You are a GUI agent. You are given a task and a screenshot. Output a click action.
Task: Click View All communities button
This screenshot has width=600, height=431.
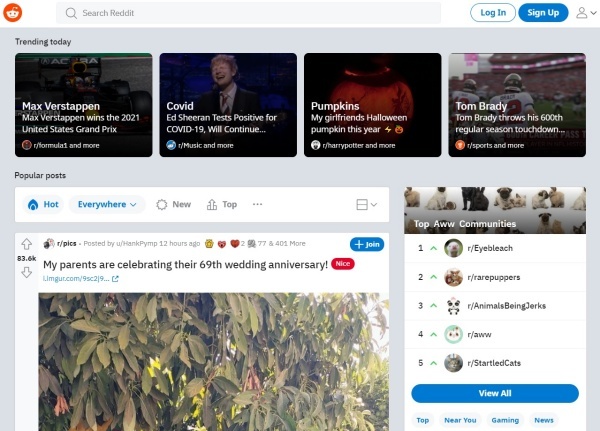[495, 393]
